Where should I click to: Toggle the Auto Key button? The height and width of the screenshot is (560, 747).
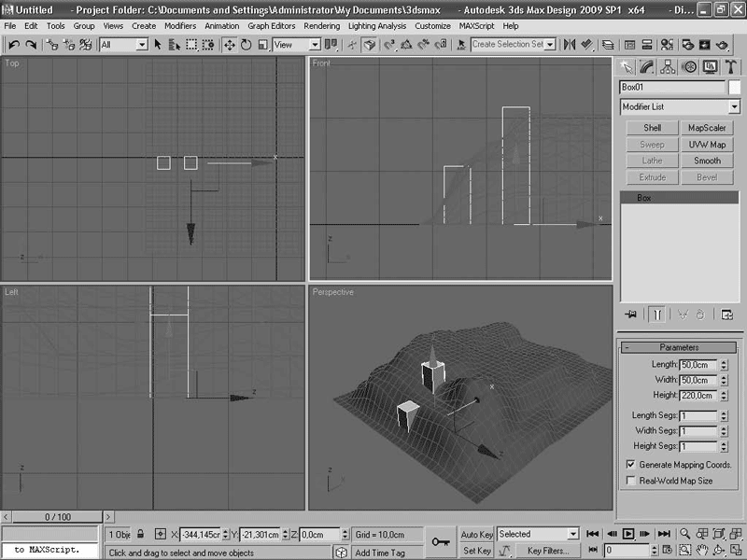(476, 535)
